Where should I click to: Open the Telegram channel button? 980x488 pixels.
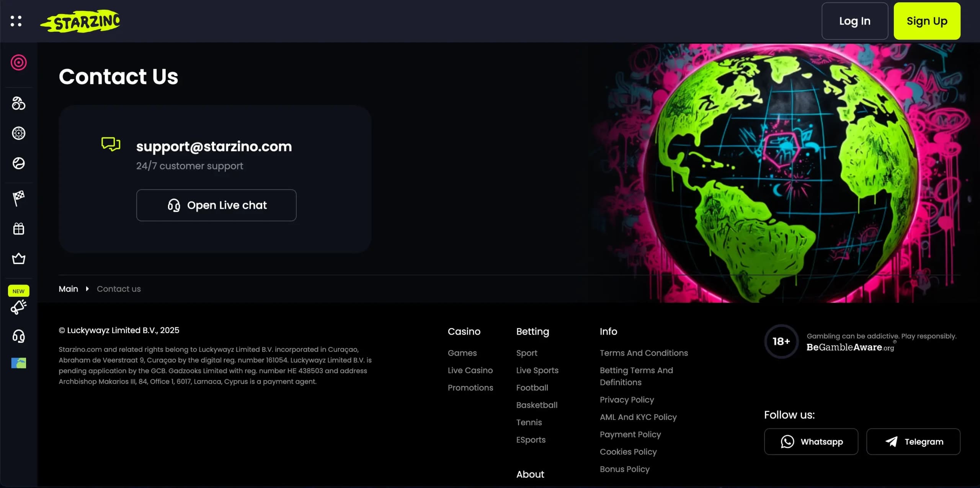pyautogui.click(x=914, y=441)
